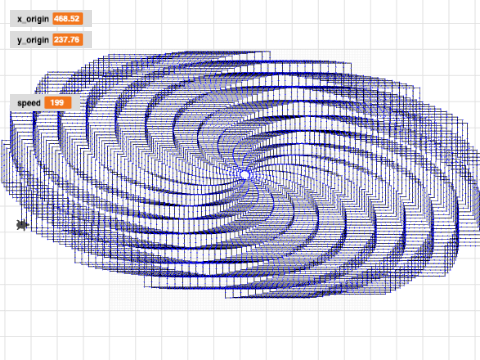Click the turtle sprite

pos(22,225)
